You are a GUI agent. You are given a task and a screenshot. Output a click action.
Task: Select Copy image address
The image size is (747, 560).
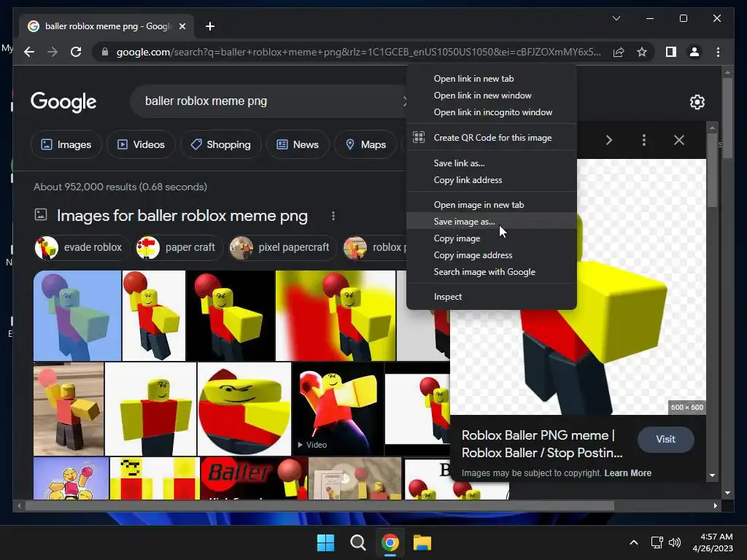[492, 255]
